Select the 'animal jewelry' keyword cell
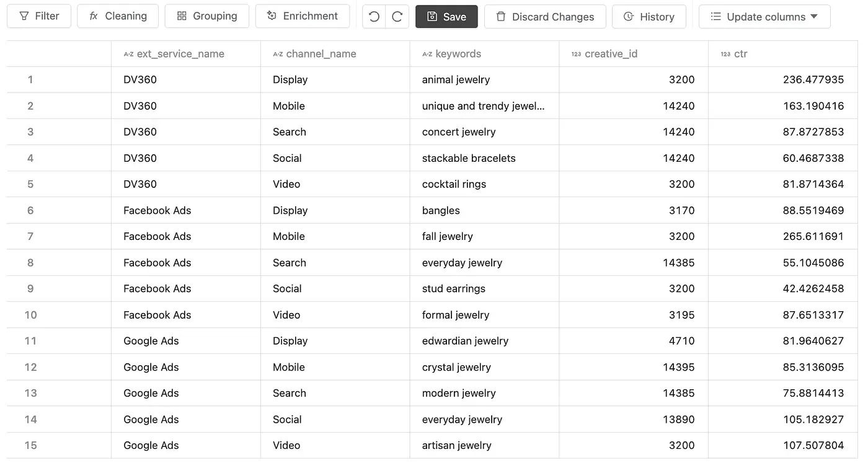The width and height of the screenshot is (868, 468). (456, 79)
